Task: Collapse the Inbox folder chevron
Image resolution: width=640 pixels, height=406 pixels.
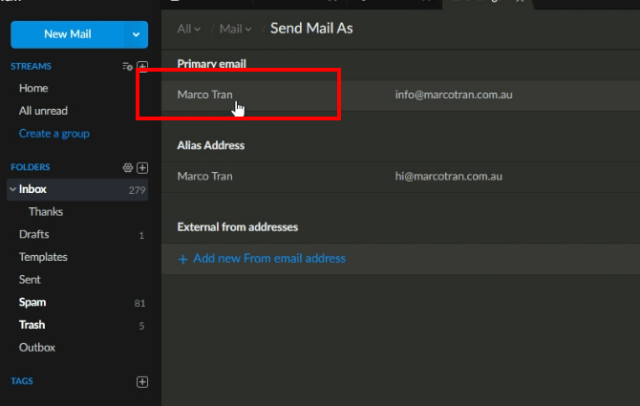Action: point(13,189)
